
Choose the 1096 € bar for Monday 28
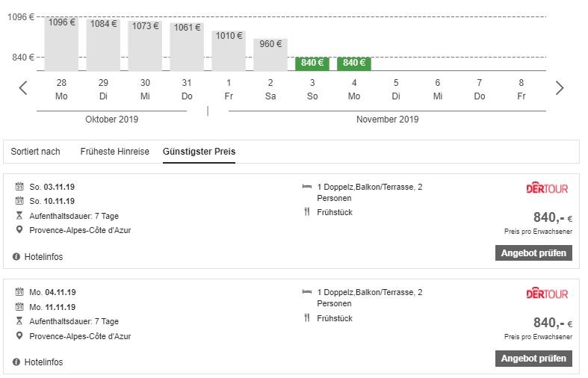[x=61, y=43]
